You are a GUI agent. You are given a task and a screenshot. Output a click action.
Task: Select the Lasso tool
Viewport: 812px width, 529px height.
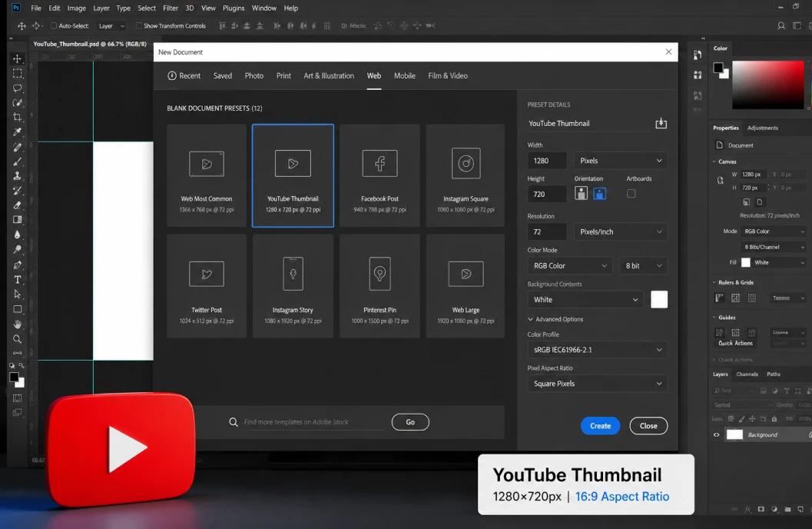click(x=17, y=88)
